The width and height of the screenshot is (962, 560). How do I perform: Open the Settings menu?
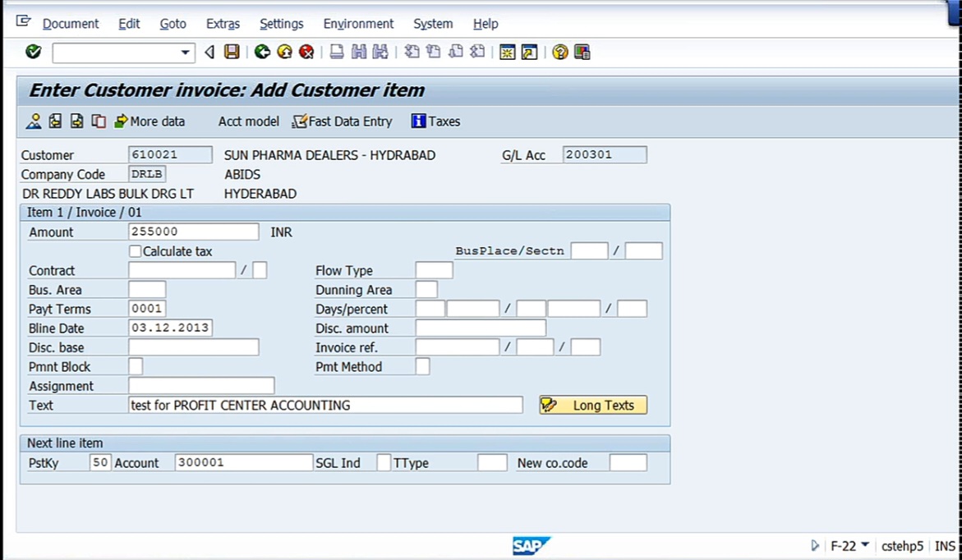coord(282,24)
